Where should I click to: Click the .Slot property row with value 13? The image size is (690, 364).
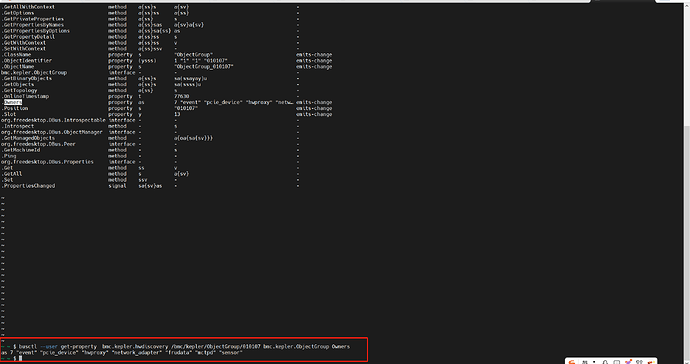pyautogui.click(x=166, y=114)
